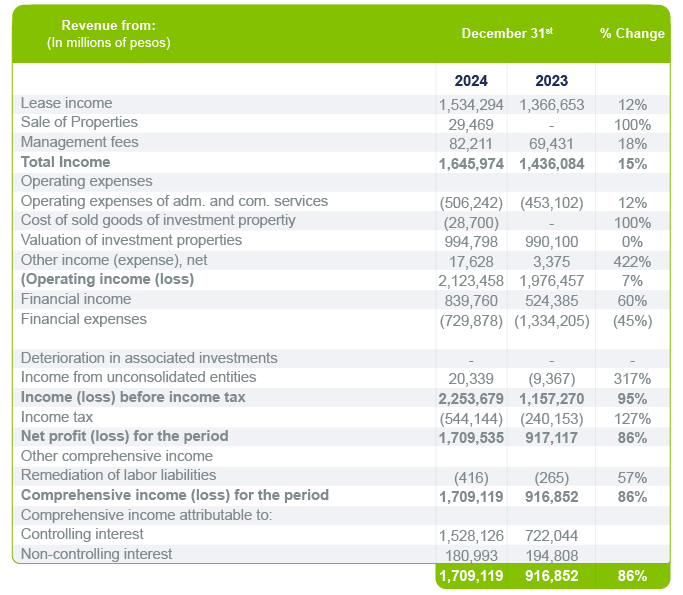The image size is (683, 595).
Task: Click the "December 31st" column header
Action: (506, 33)
